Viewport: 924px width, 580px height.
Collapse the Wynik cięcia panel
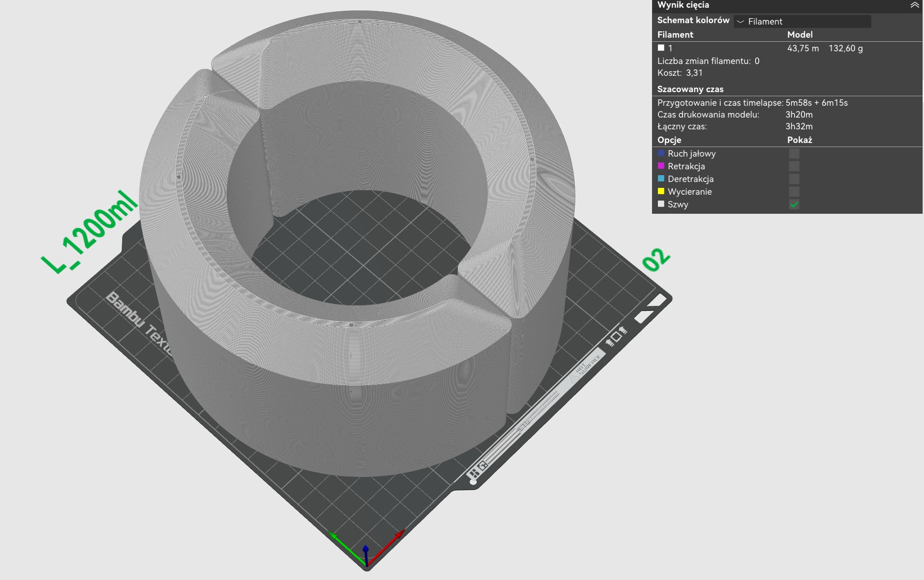click(914, 5)
